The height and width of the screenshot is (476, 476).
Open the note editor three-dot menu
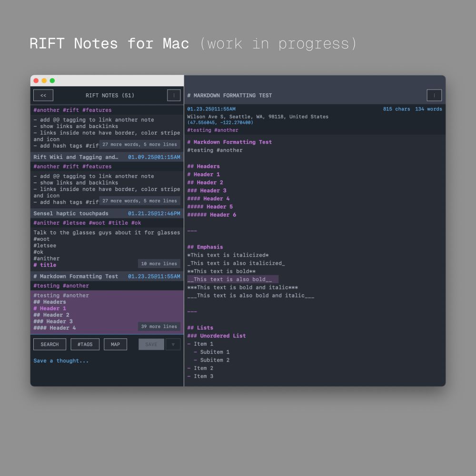(x=434, y=95)
